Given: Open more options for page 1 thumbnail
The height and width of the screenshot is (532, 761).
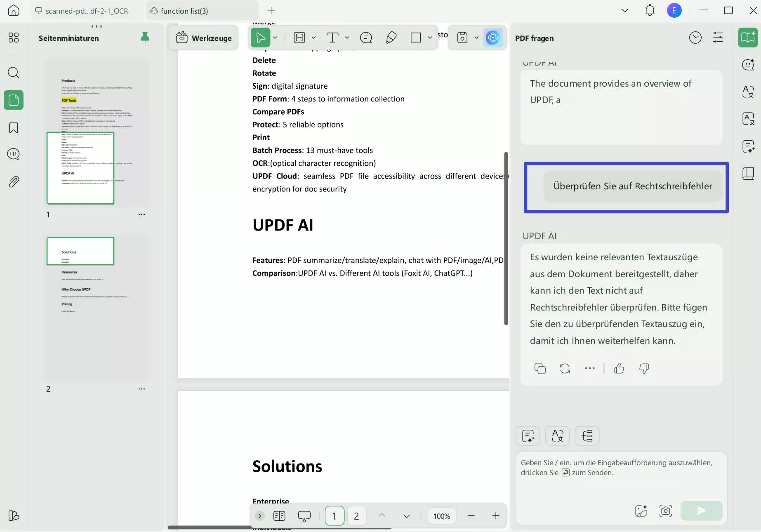Looking at the screenshot, I should [x=142, y=214].
